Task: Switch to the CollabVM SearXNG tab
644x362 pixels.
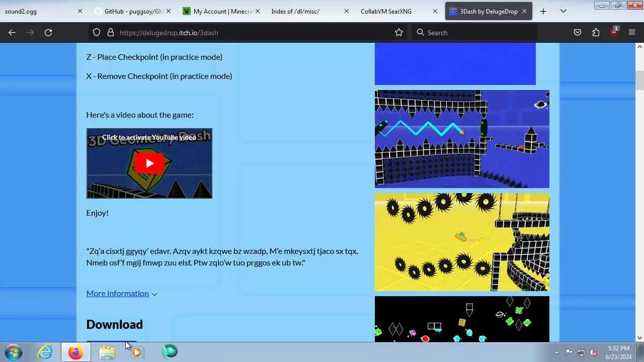Action: (399, 11)
